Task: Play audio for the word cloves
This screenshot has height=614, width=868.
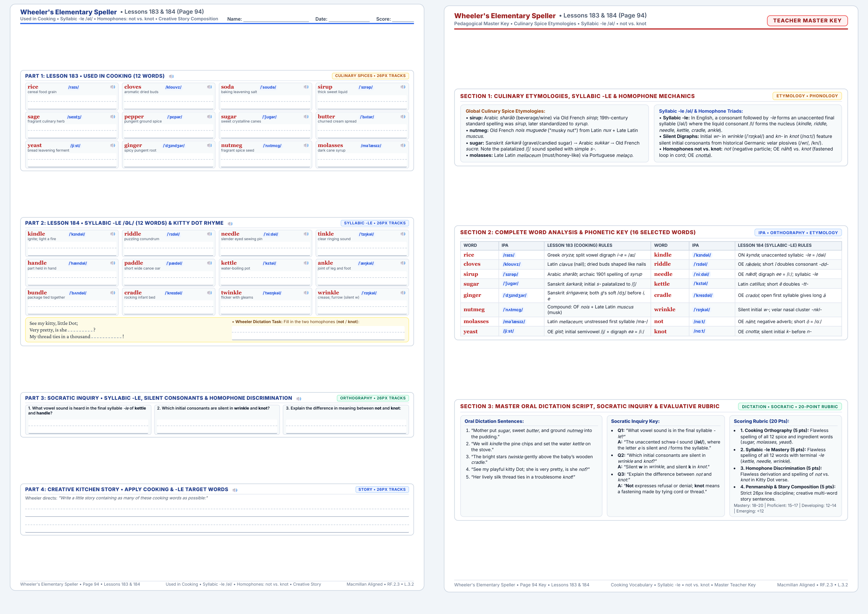Action: (x=209, y=87)
